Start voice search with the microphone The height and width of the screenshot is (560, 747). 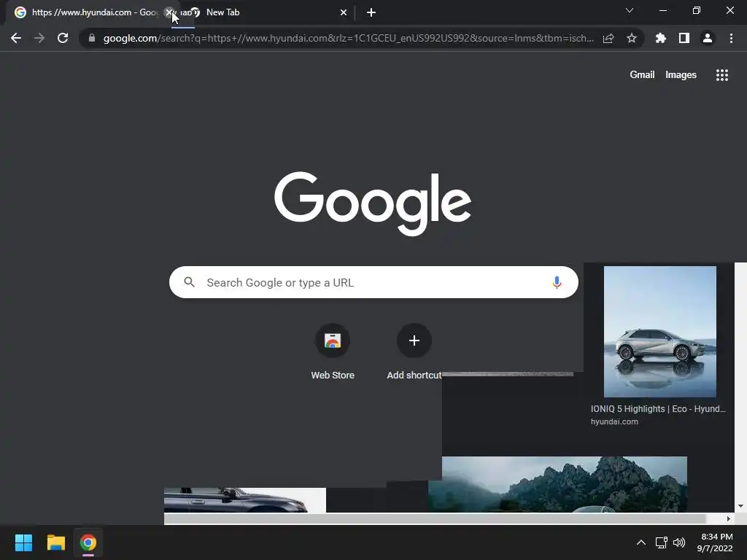[557, 282]
